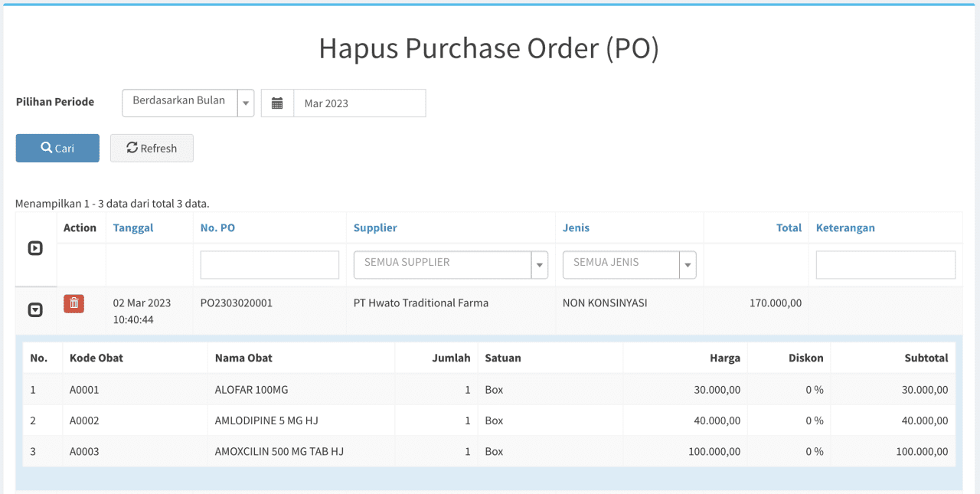Sort table by Total column header

pyautogui.click(x=789, y=227)
